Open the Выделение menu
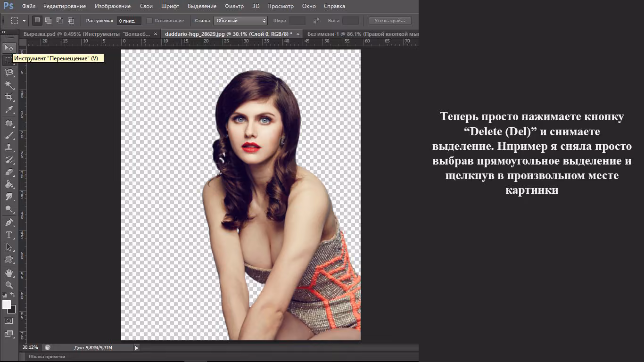644x362 pixels. pos(202,6)
